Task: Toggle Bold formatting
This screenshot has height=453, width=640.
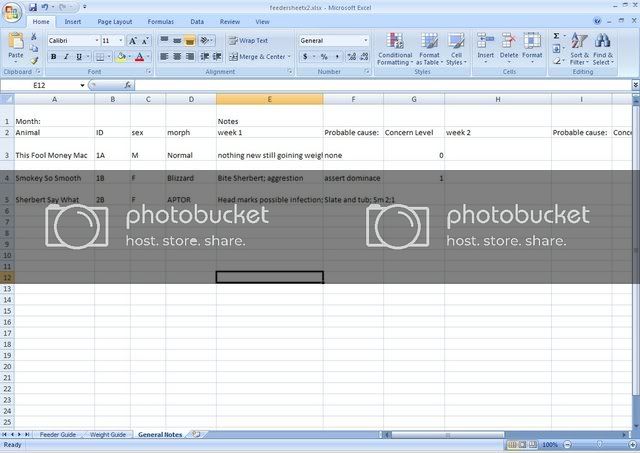Action: point(53,57)
